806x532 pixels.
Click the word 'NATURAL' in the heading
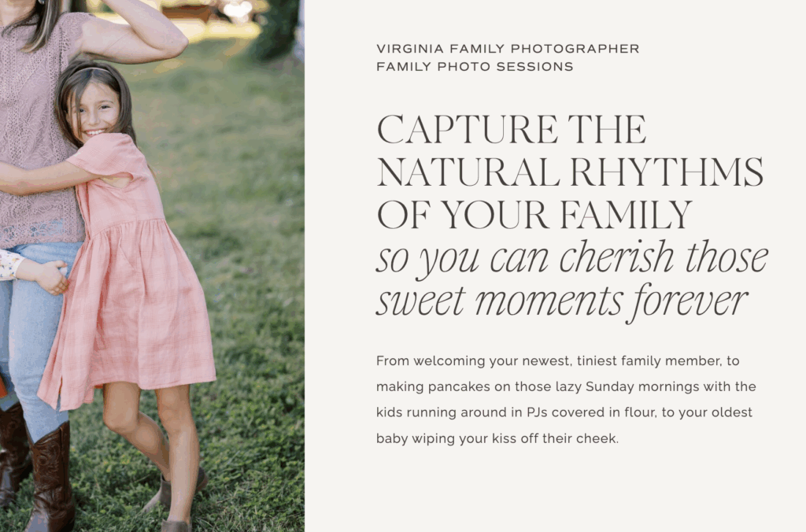[x=468, y=172]
